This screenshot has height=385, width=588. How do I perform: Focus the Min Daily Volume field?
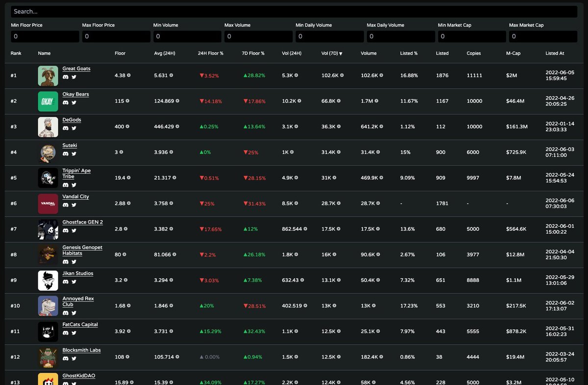[330, 36]
